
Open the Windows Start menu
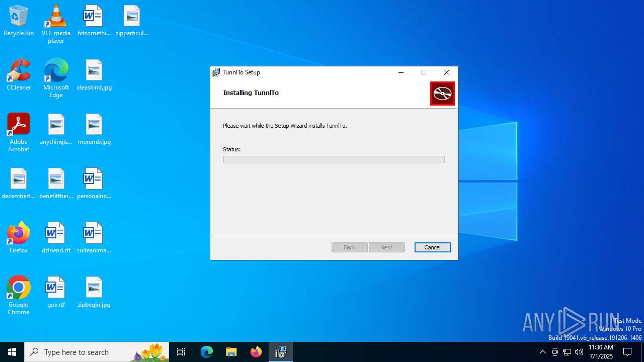[12, 352]
